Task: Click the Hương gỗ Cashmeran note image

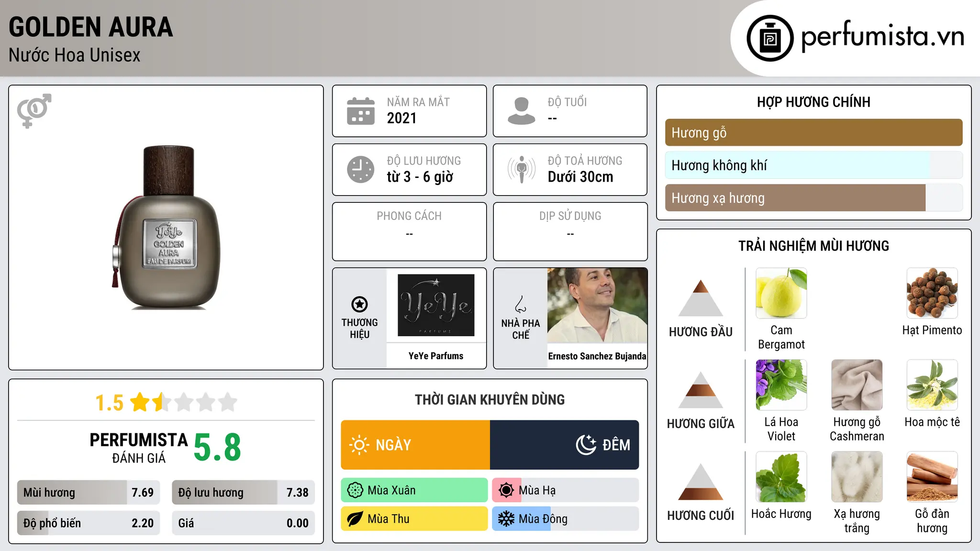Action: click(857, 385)
